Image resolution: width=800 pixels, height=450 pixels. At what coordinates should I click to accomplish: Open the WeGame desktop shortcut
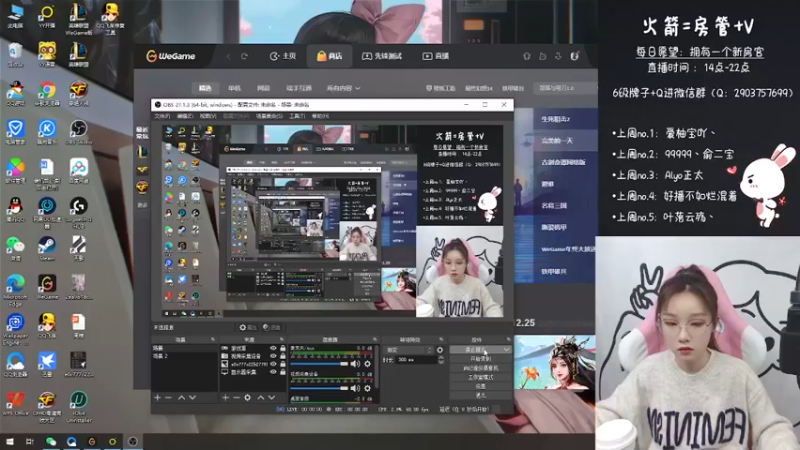click(47, 286)
